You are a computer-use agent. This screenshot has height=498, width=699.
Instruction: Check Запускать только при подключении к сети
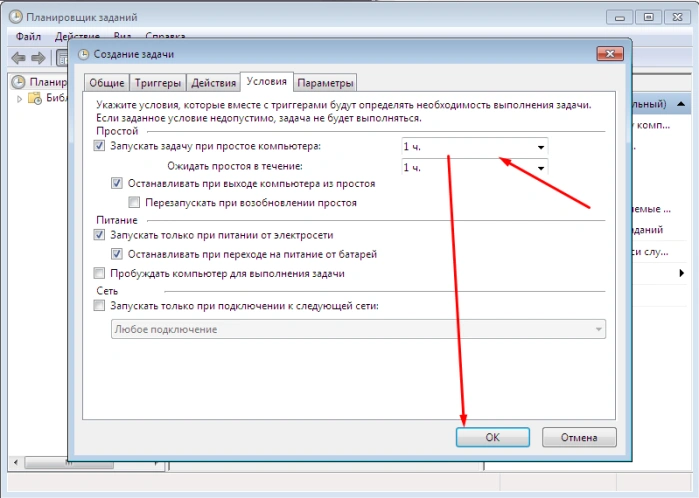[99, 305]
